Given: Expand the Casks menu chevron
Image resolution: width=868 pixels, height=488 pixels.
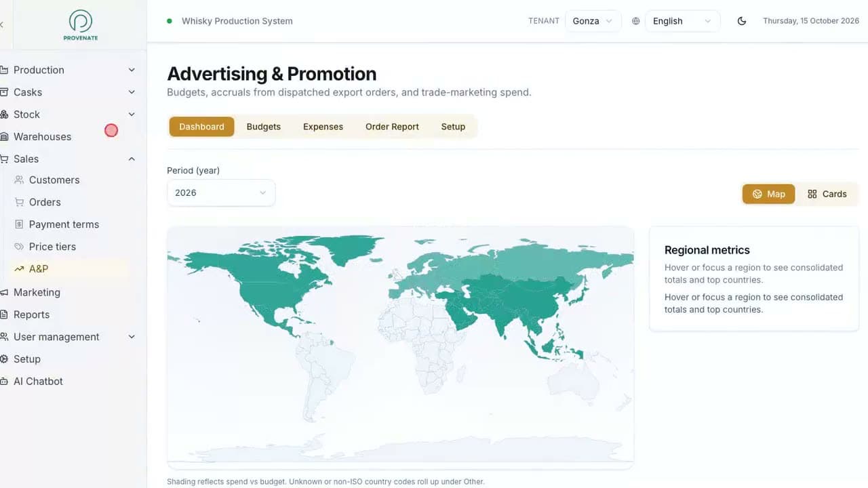Looking at the screenshot, I should pyautogui.click(x=132, y=92).
